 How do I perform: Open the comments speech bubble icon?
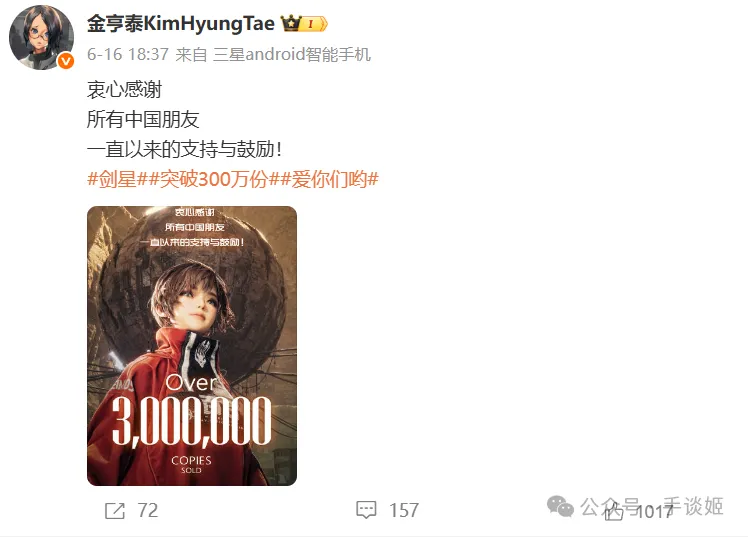(366, 510)
